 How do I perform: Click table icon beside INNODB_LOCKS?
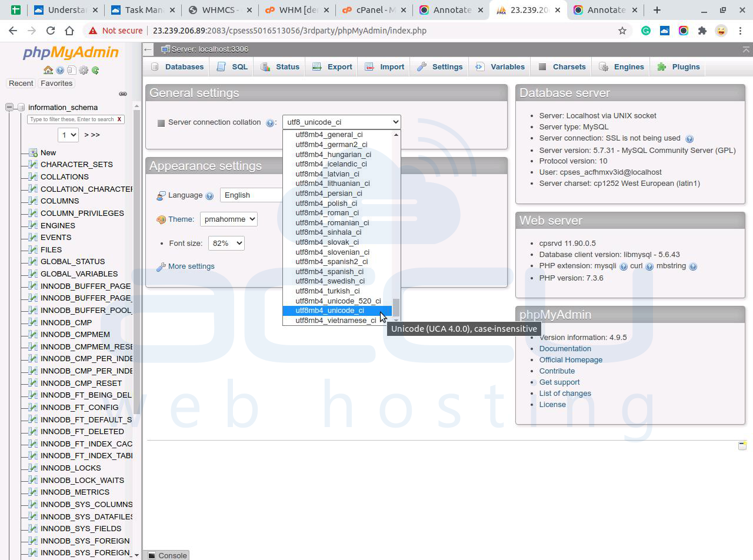(x=33, y=468)
